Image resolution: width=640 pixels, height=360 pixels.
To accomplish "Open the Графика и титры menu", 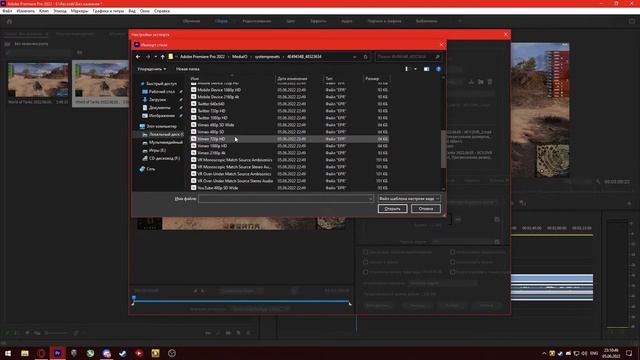I will (108, 11).
